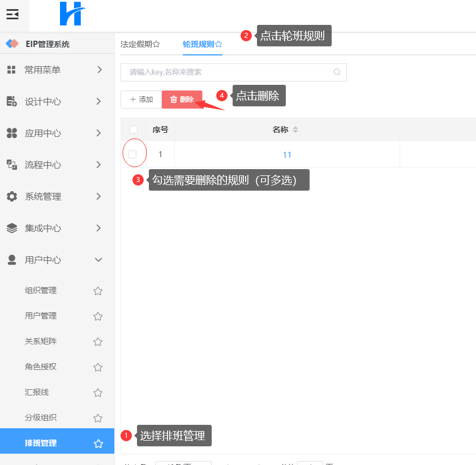This screenshot has width=476, height=465.
Task: Open the 排班管理 menu item
Action: pyautogui.click(x=41, y=443)
